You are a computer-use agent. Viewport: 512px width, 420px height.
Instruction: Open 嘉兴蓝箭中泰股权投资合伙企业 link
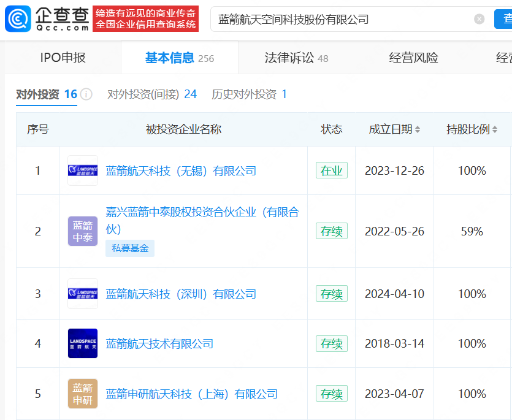pos(202,221)
